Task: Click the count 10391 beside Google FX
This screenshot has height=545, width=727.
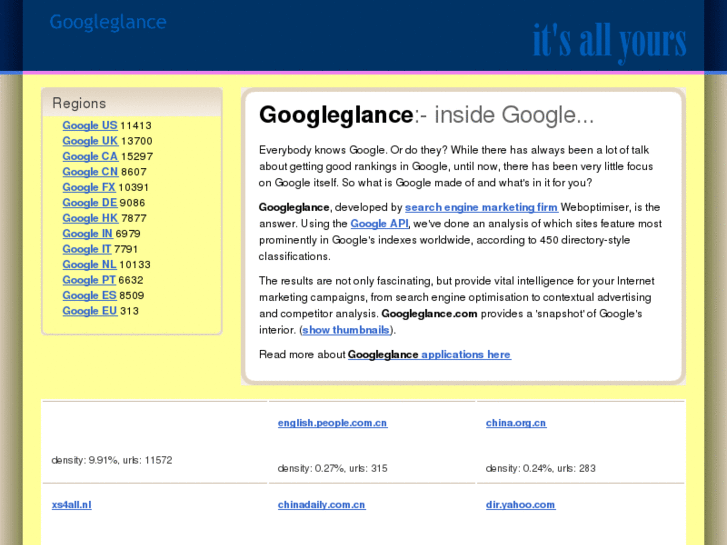Action: [x=134, y=187]
